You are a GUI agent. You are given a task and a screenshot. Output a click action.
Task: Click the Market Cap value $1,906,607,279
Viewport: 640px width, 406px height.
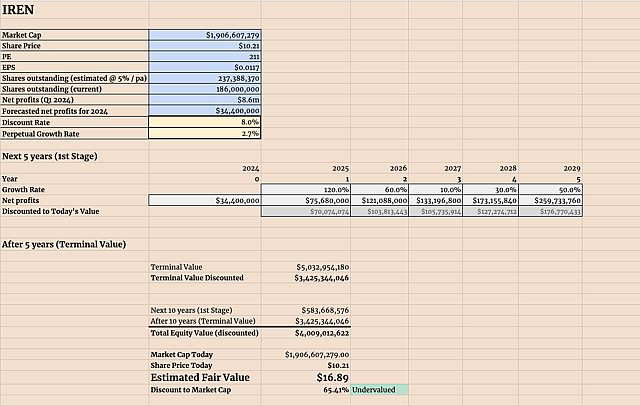point(204,35)
